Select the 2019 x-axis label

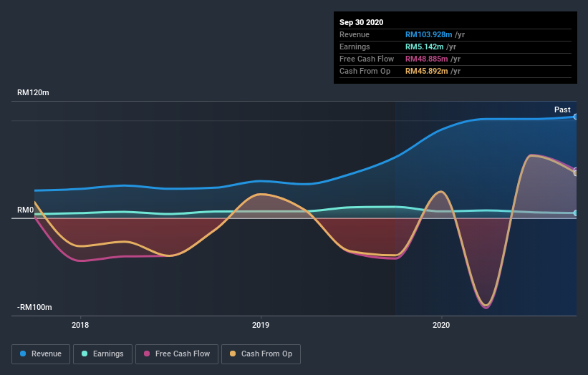pos(261,325)
